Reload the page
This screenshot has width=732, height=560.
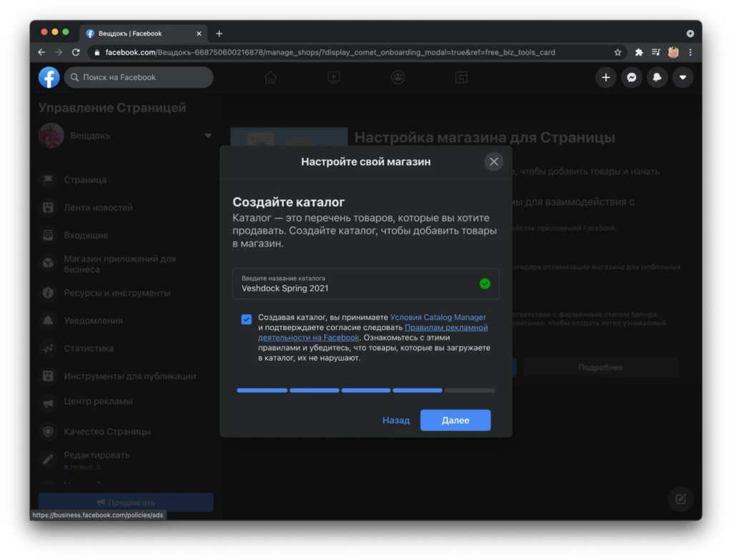coord(76,52)
